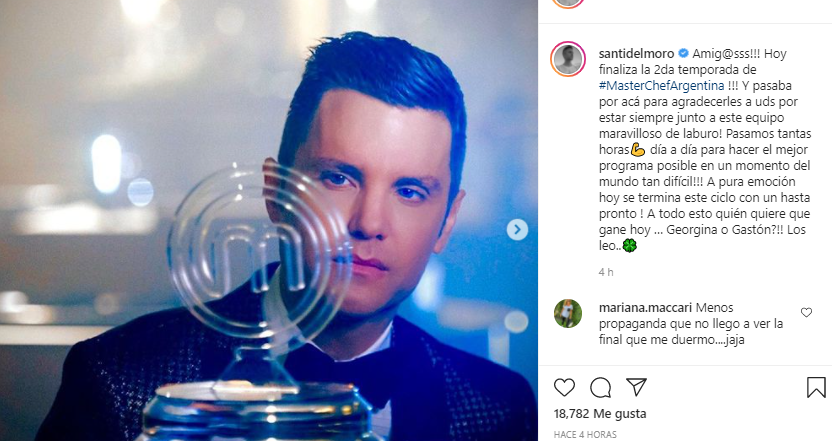Open mariana.maccari's avatar
832x441 pixels.
click(x=568, y=314)
